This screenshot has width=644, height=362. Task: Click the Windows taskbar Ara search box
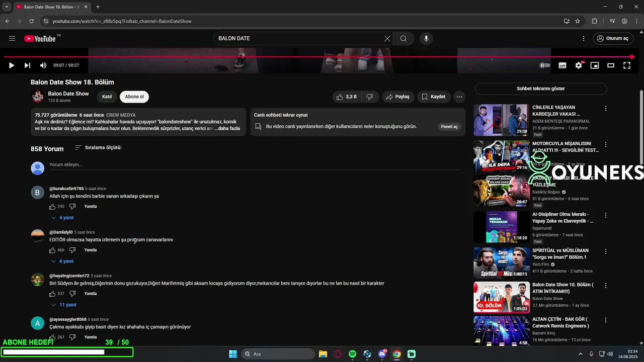click(278, 354)
